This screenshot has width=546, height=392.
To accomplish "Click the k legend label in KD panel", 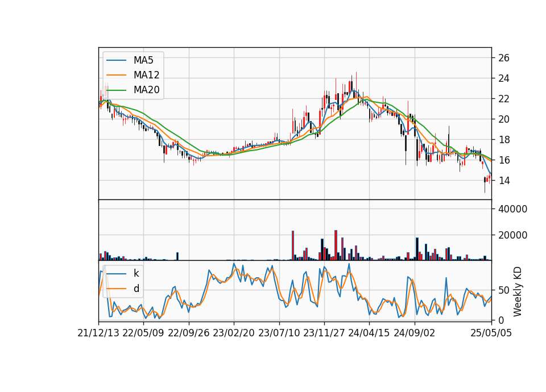I will pos(136,273).
